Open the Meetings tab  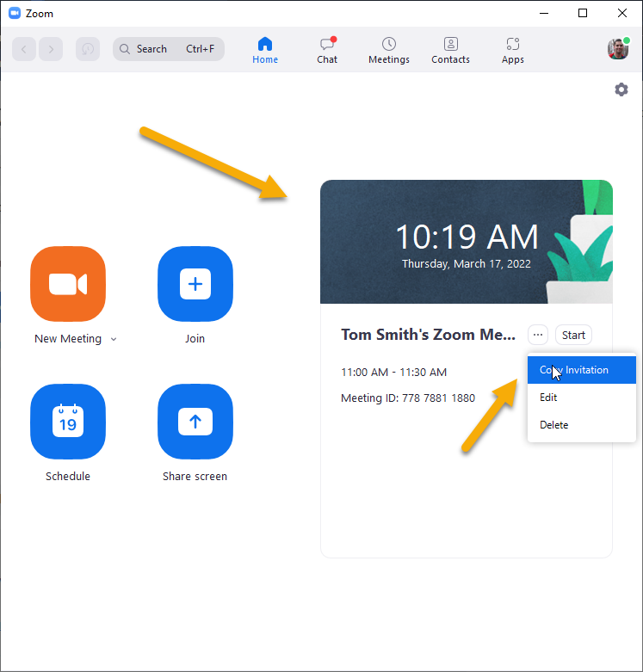click(x=389, y=51)
